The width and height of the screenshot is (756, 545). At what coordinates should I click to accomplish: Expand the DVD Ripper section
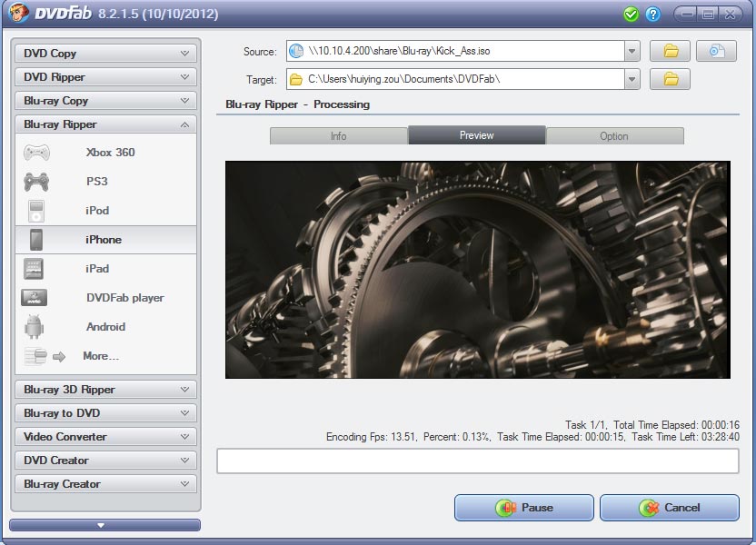pyautogui.click(x=105, y=77)
